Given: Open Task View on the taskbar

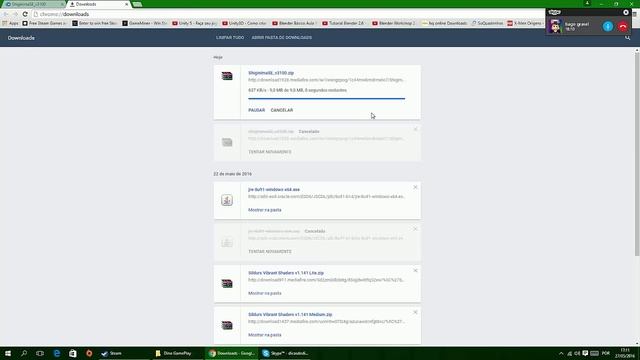Looking at the screenshot, I should (x=40, y=353).
